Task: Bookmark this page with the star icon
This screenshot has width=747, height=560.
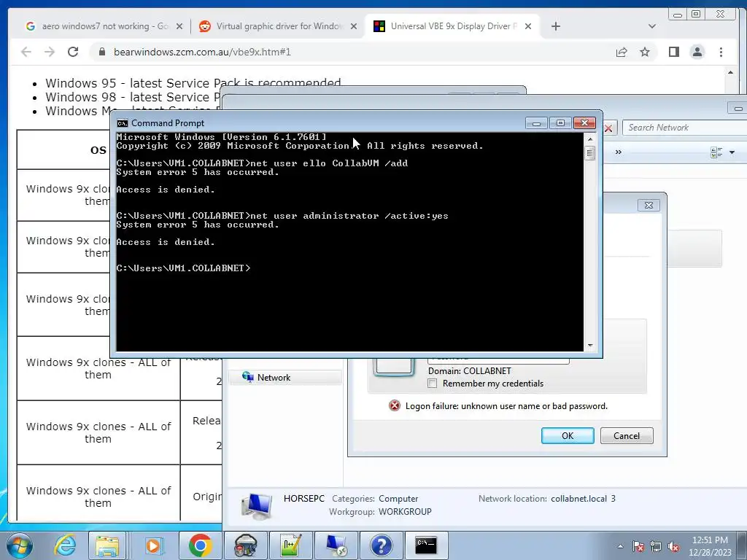Action: 645,52
